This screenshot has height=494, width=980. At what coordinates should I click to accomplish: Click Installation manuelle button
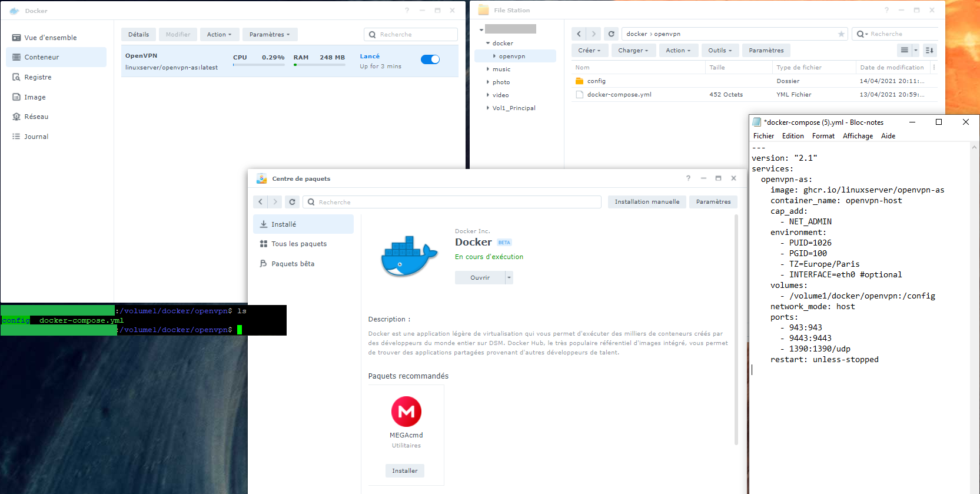(x=647, y=202)
